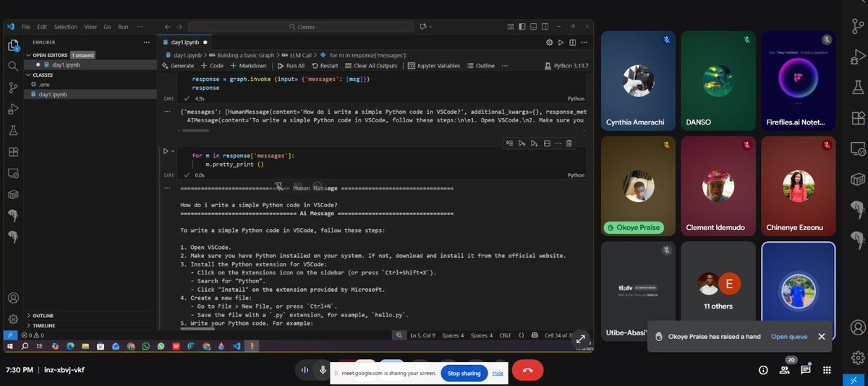Add a + Markdown cell

pyautogui.click(x=248, y=65)
